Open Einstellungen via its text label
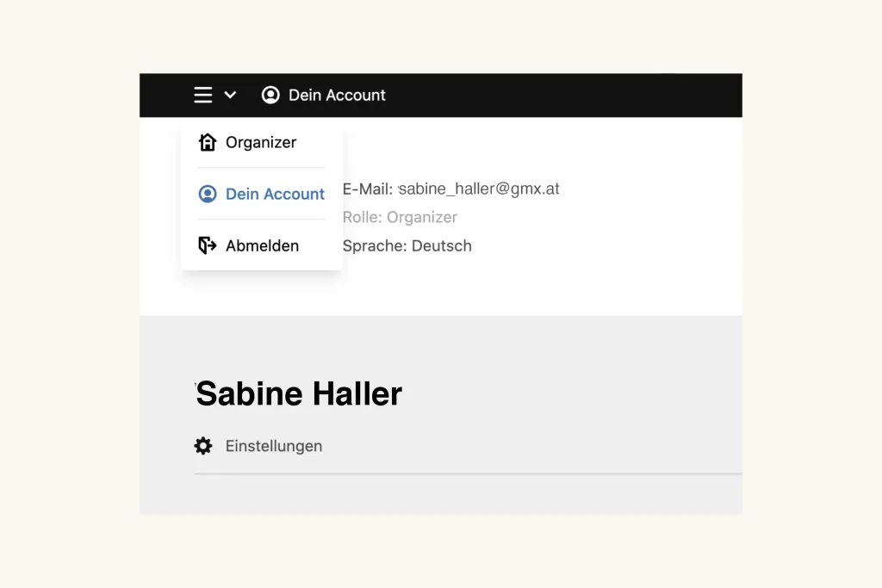 273,446
